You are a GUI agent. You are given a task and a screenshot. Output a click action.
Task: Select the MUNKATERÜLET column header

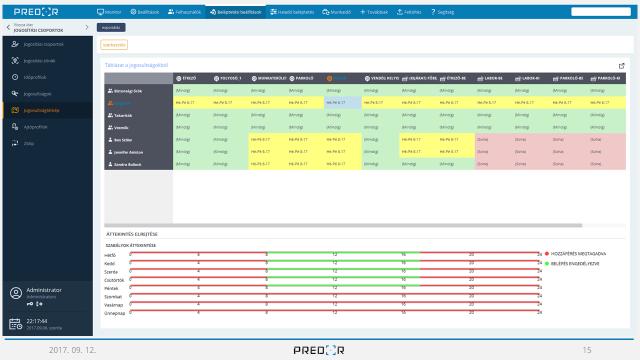click(x=267, y=78)
